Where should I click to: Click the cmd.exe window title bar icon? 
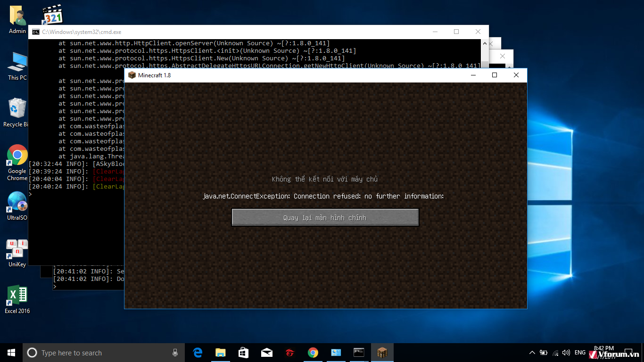point(35,32)
